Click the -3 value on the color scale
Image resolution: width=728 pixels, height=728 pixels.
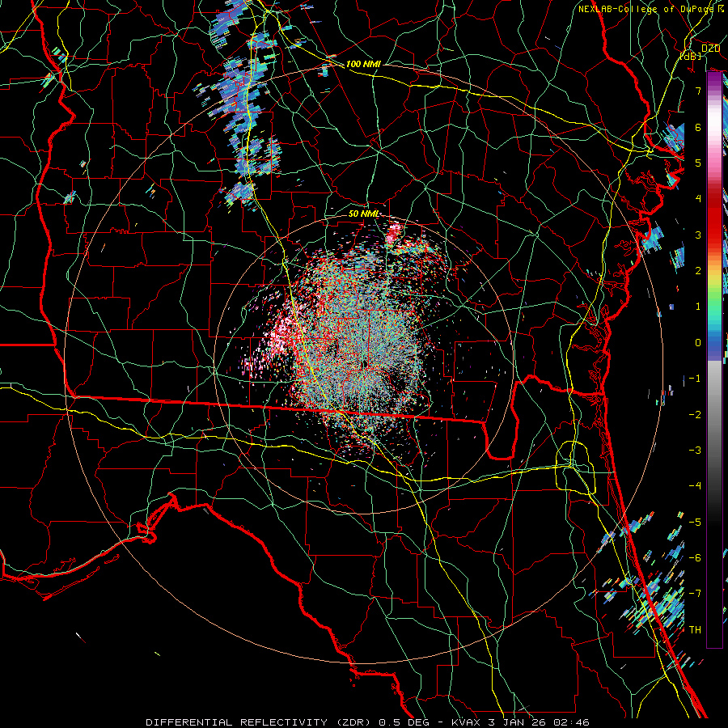pos(695,450)
